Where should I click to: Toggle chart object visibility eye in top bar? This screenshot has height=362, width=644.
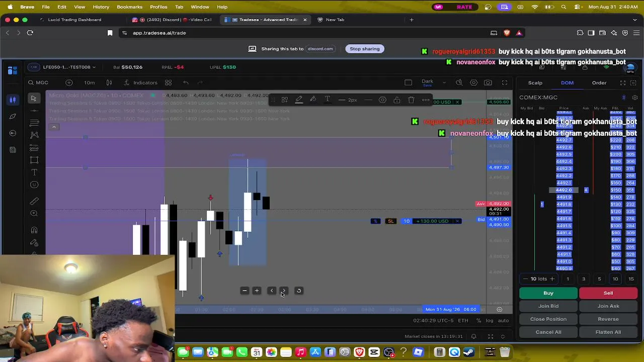coord(473,82)
